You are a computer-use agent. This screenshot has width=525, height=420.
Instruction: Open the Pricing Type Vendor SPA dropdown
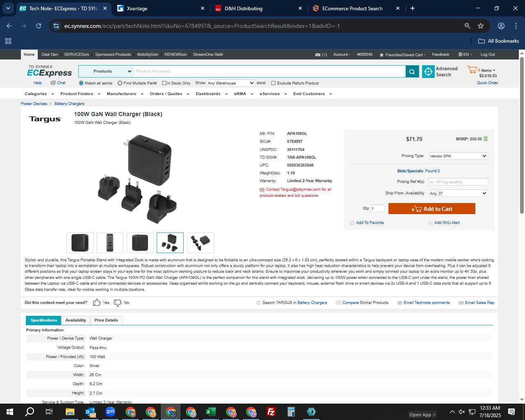click(458, 156)
